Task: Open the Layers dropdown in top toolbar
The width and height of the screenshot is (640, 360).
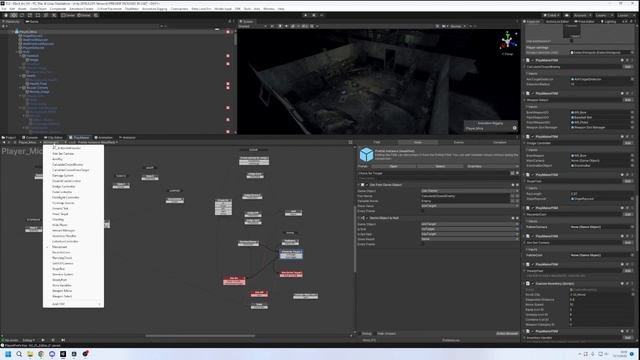Action: (x=603, y=15)
